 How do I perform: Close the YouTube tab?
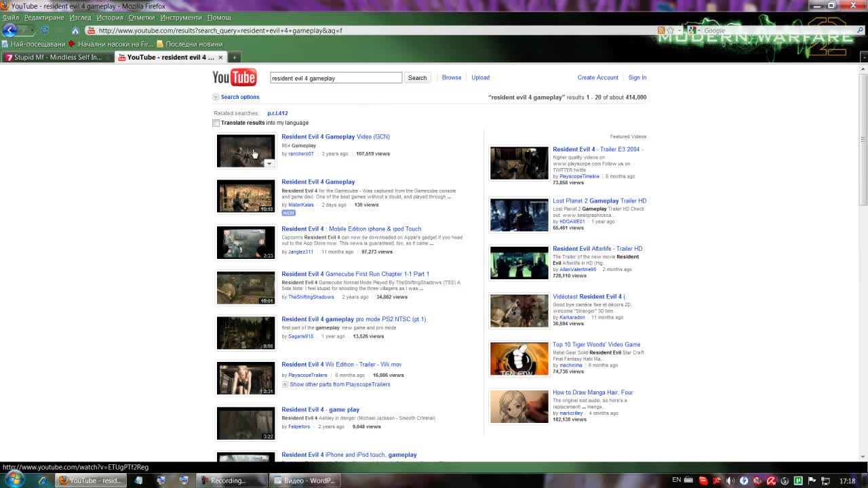[x=220, y=57]
